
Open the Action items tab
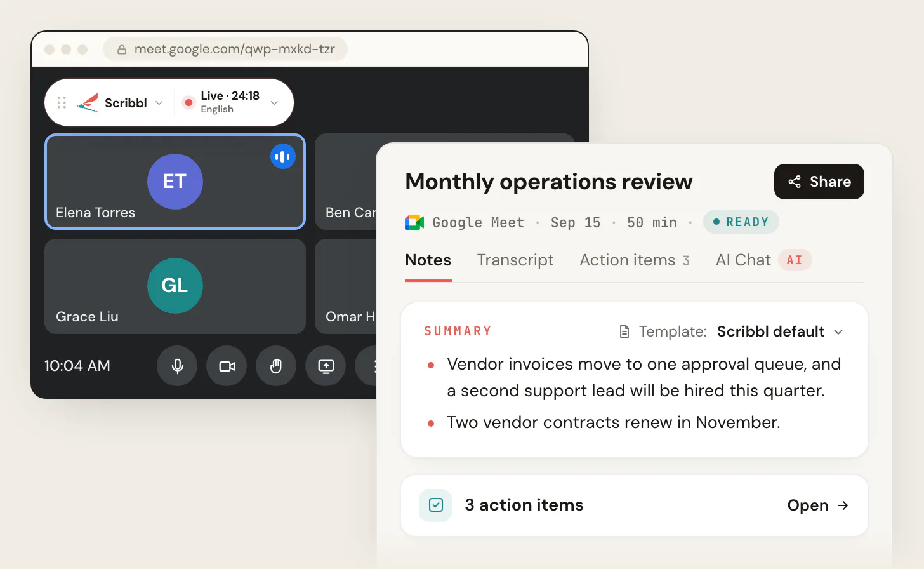pos(635,260)
